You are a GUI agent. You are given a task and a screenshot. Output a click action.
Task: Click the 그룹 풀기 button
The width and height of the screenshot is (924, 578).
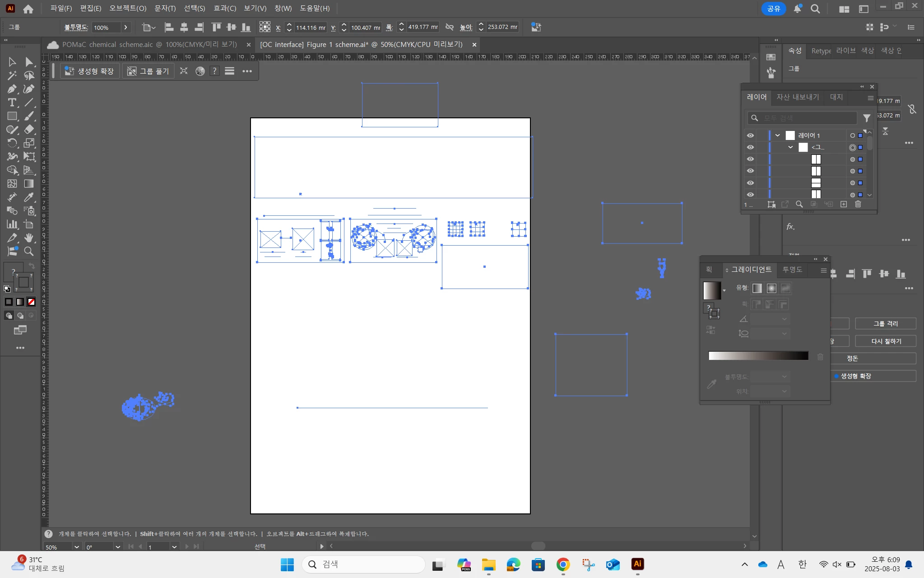click(x=149, y=71)
